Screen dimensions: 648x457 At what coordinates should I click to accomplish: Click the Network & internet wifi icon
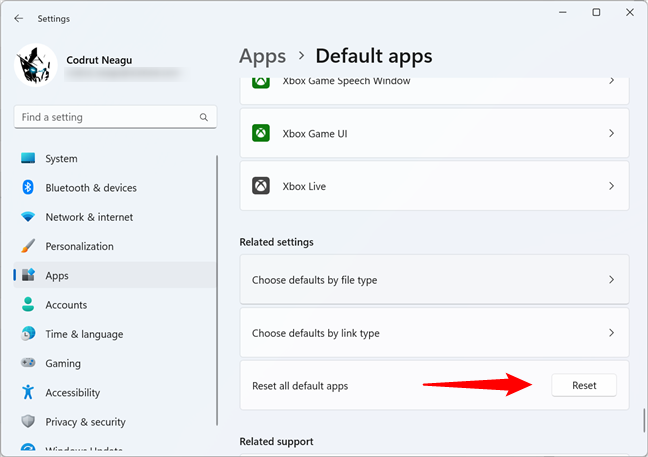point(28,217)
